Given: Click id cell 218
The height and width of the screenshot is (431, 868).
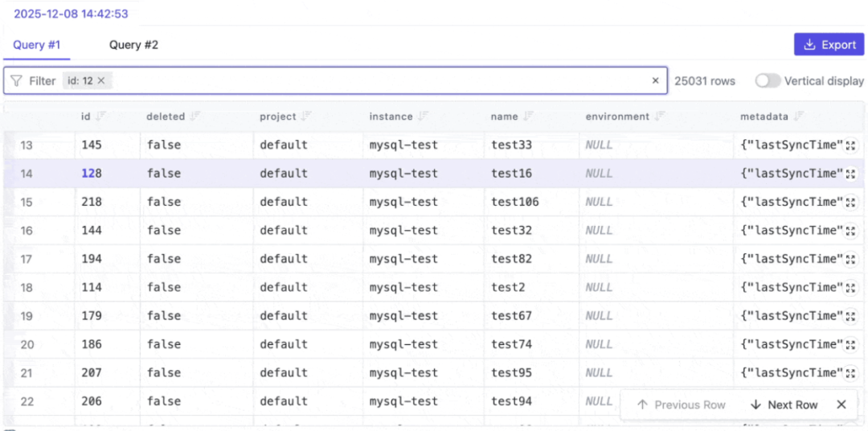Looking at the screenshot, I should click(92, 202).
